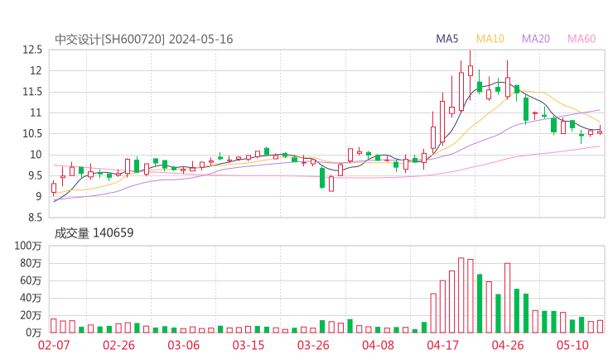
Task: Click the 成交量 140659 volume label
Action: point(94,233)
